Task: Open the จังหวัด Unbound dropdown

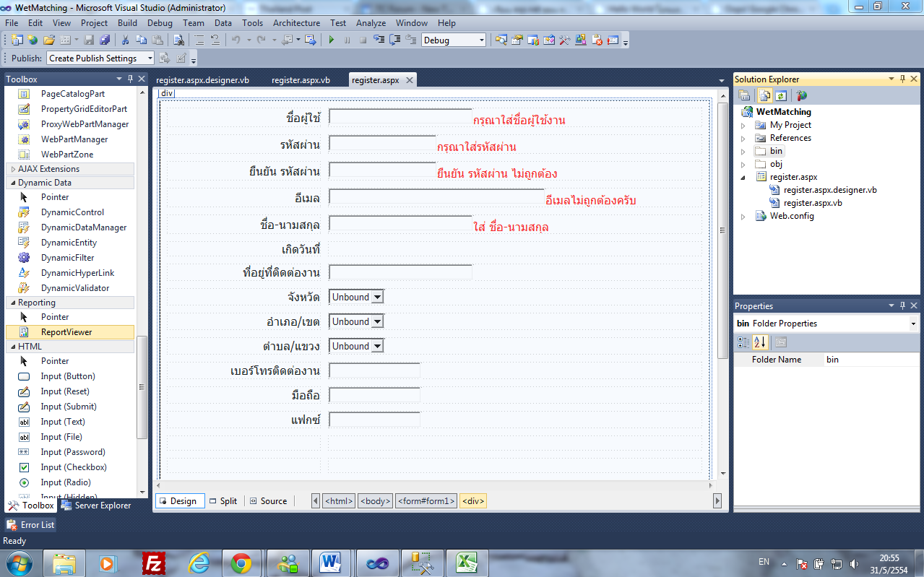Action: click(x=356, y=297)
